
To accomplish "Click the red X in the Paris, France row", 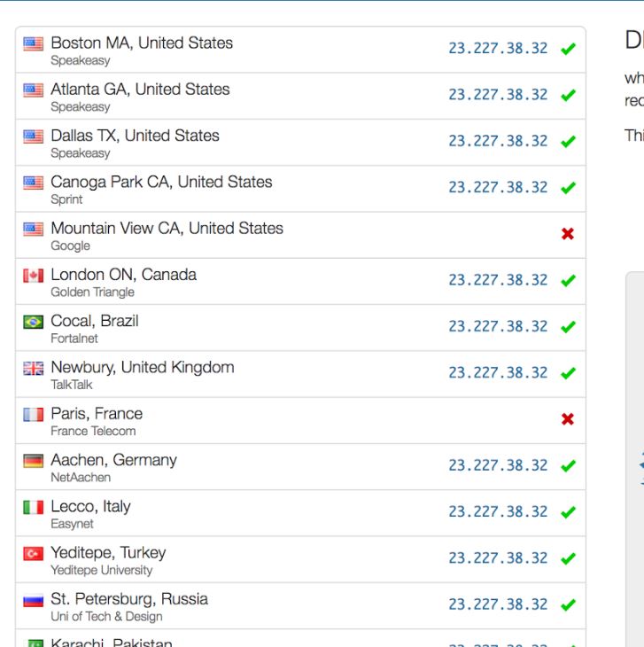I will coord(568,419).
